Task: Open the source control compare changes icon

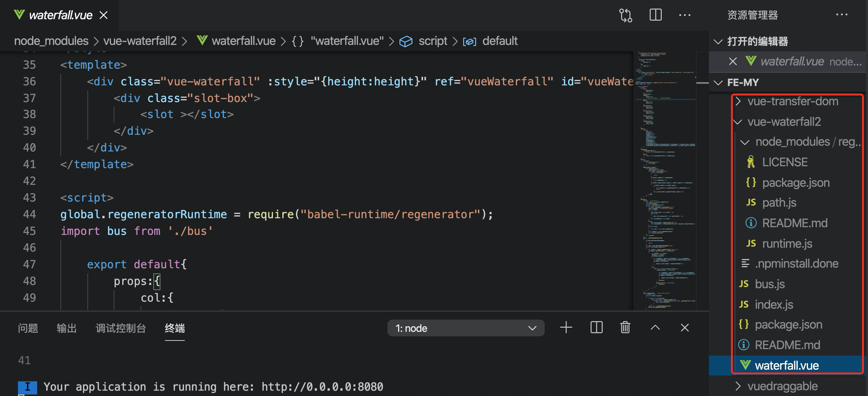Action: click(x=625, y=15)
